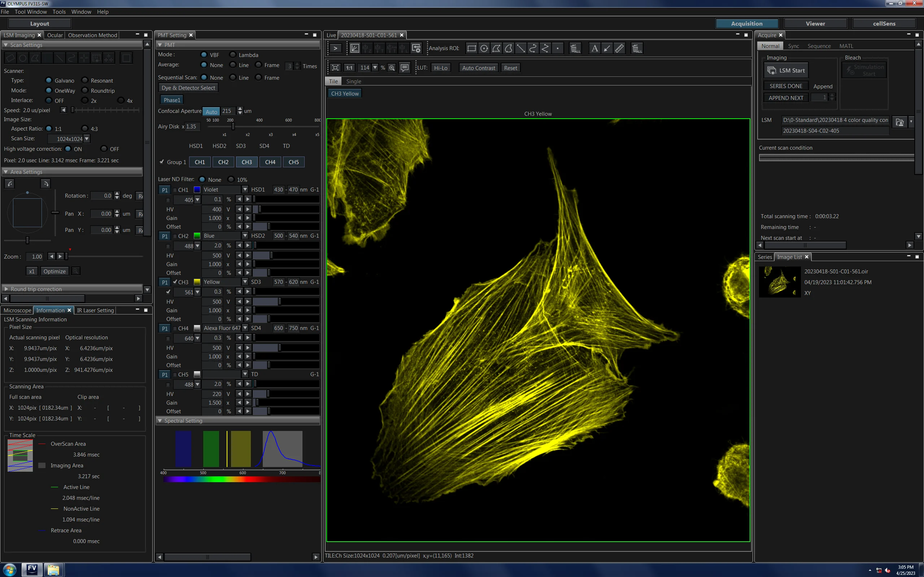Click the fit-to-window zoom icon
The height and width of the screenshot is (577, 924).
pos(335,68)
